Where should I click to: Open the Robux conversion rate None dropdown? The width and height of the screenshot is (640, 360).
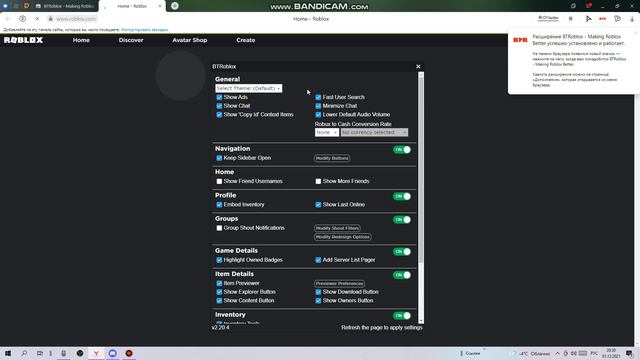pos(327,132)
